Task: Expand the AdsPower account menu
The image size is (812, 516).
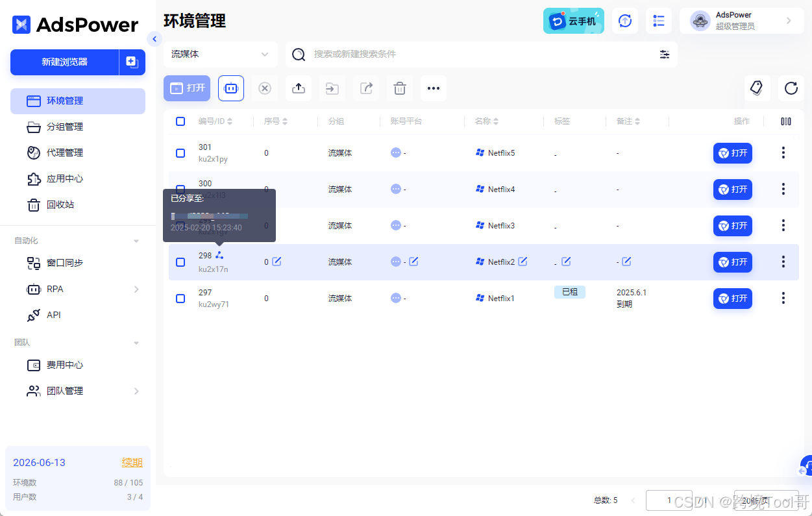Action: click(742, 21)
